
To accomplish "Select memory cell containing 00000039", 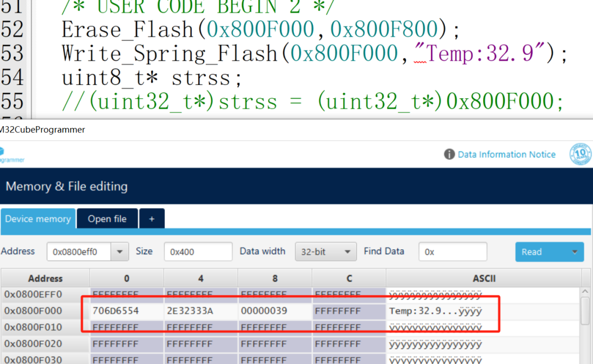I will point(265,311).
